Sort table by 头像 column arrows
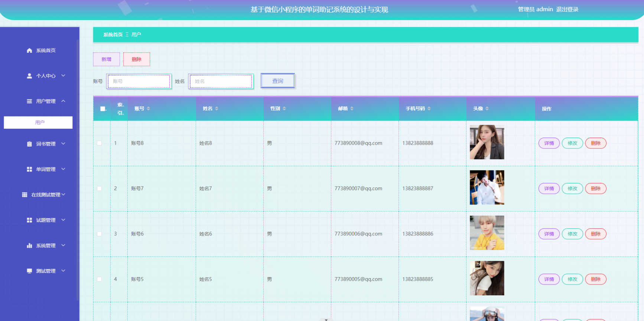 click(487, 109)
